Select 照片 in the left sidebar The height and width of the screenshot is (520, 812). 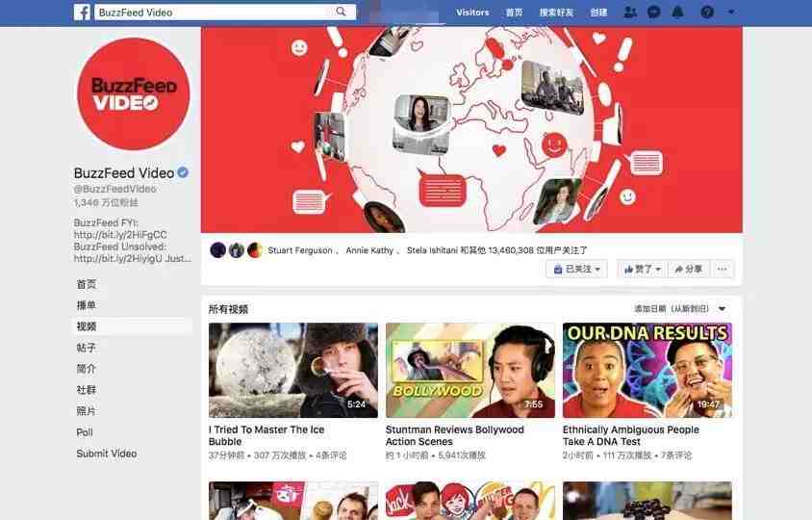click(87, 411)
